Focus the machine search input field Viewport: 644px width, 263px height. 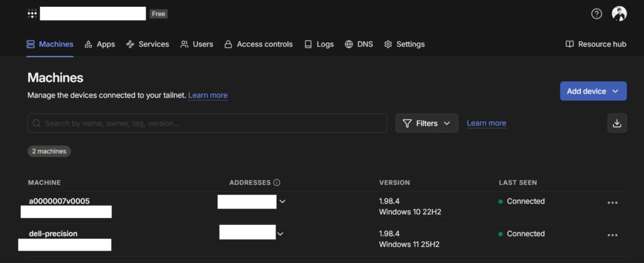(207, 123)
